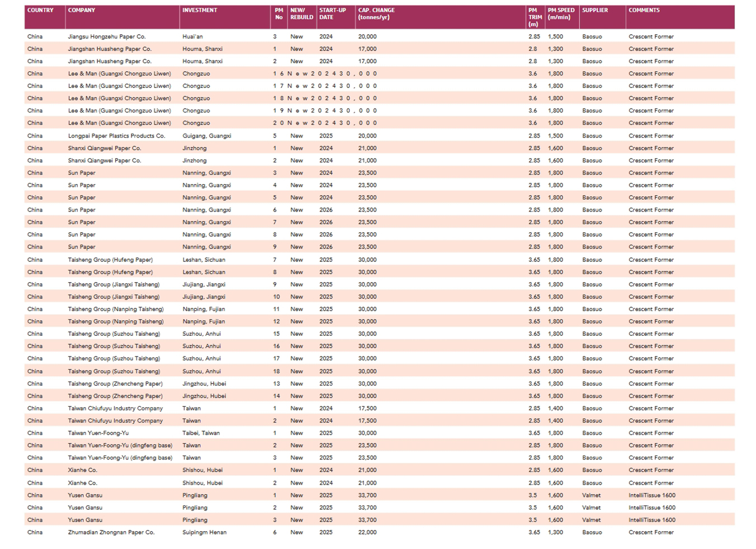Viewport: 756px width, 549px height.
Task: Click the Taibei, Taiwan location cell
Action: tap(201, 433)
